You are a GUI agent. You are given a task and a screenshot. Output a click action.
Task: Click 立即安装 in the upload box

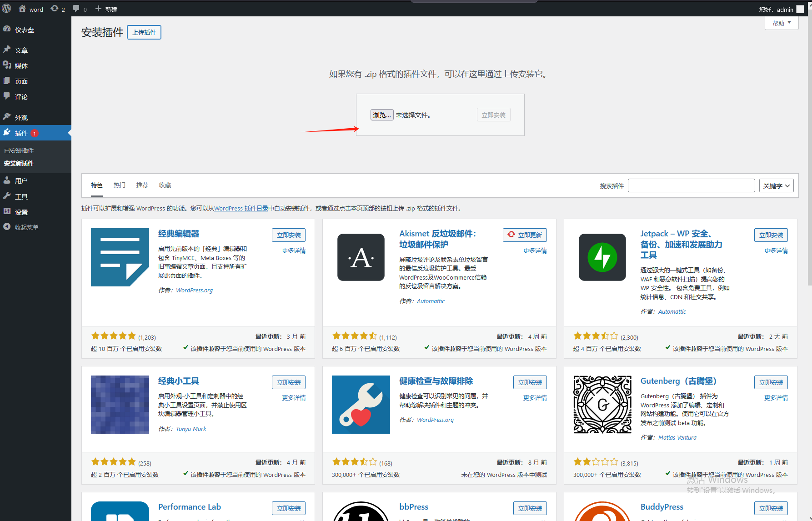pos(494,115)
